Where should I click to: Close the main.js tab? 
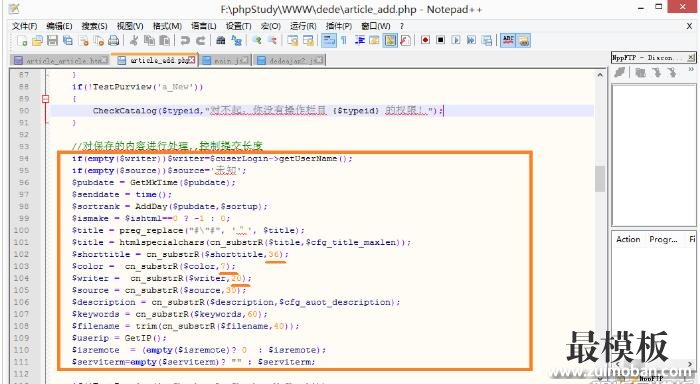point(244,60)
